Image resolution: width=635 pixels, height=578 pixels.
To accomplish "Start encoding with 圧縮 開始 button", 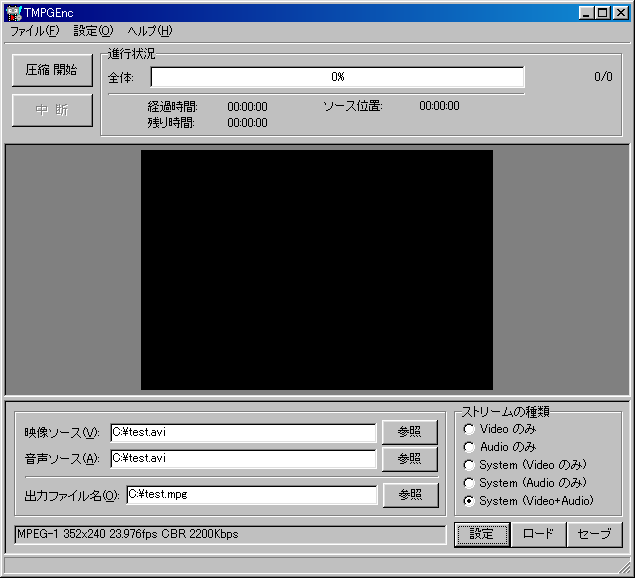I will [52, 70].
